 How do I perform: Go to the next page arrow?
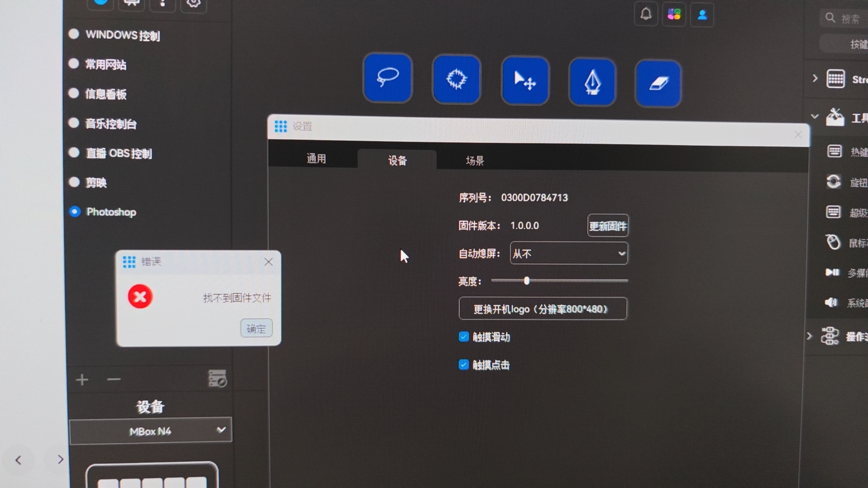coord(61,460)
